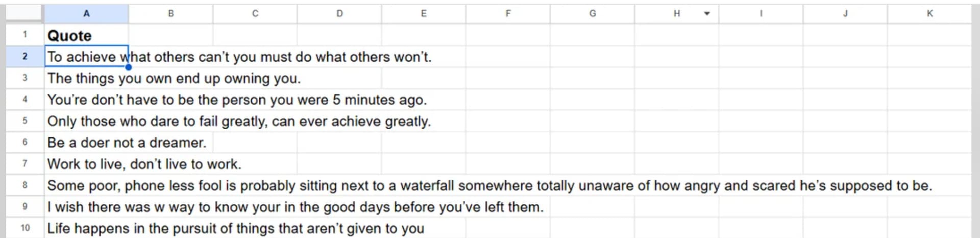Viewport: 980px width, 238px height.
Task: Select the "Life happens in the pursuit" cell
Action: click(86, 228)
